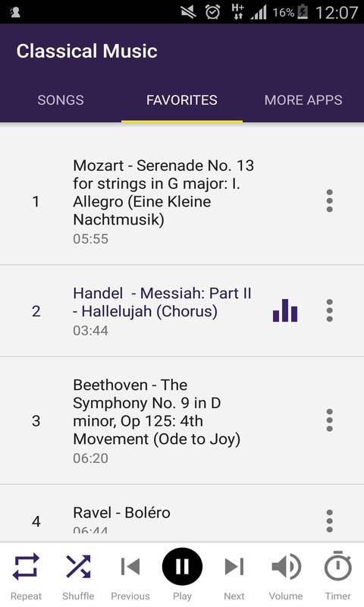
Task: Open options menu for Ravel Boléro
Action: pyautogui.click(x=330, y=521)
